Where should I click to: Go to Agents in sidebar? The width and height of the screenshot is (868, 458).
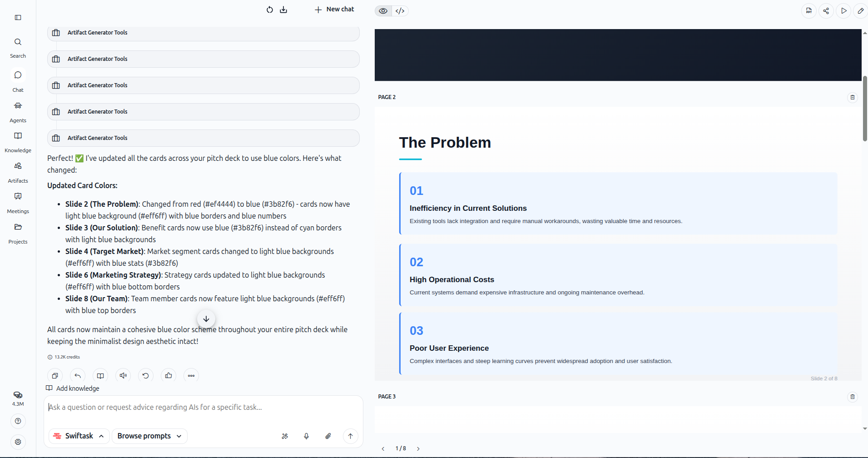coord(18,112)
